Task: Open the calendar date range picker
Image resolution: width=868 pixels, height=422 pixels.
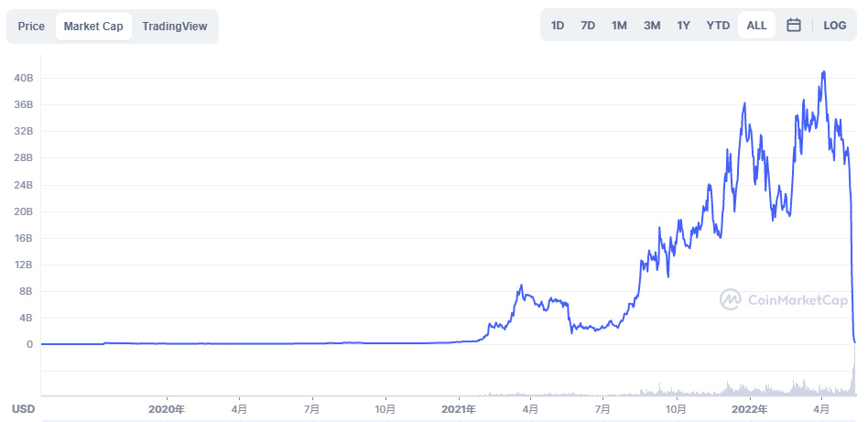Action: (794, 26)
